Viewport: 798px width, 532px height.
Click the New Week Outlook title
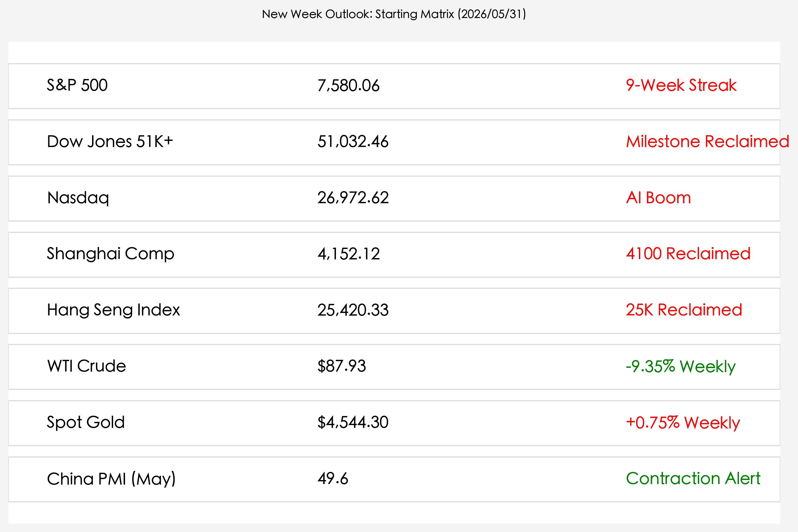394,14
